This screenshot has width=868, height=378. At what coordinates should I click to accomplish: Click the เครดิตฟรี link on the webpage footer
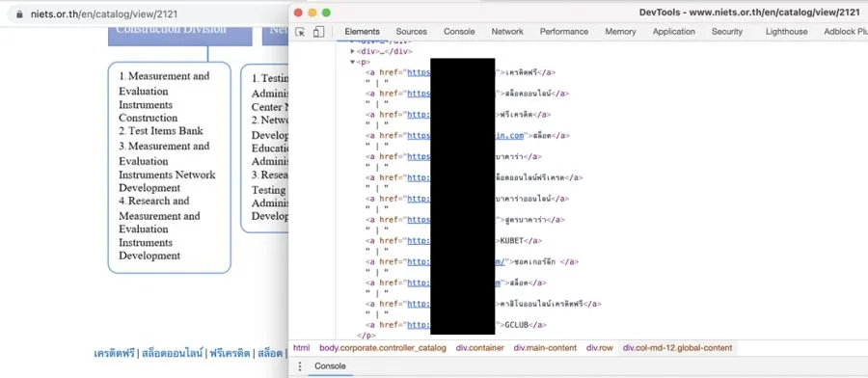(x=115, y=353)
